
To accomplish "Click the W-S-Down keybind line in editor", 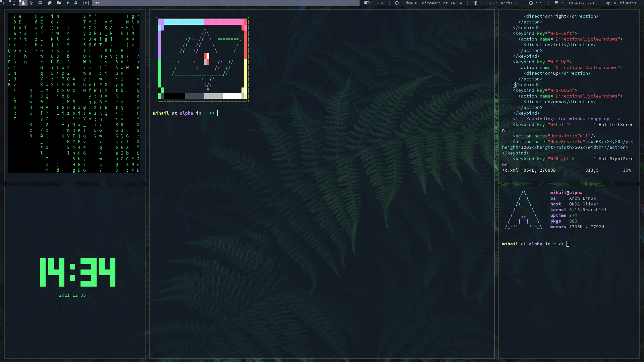I will pyautogui.click(x=545, y=90).
